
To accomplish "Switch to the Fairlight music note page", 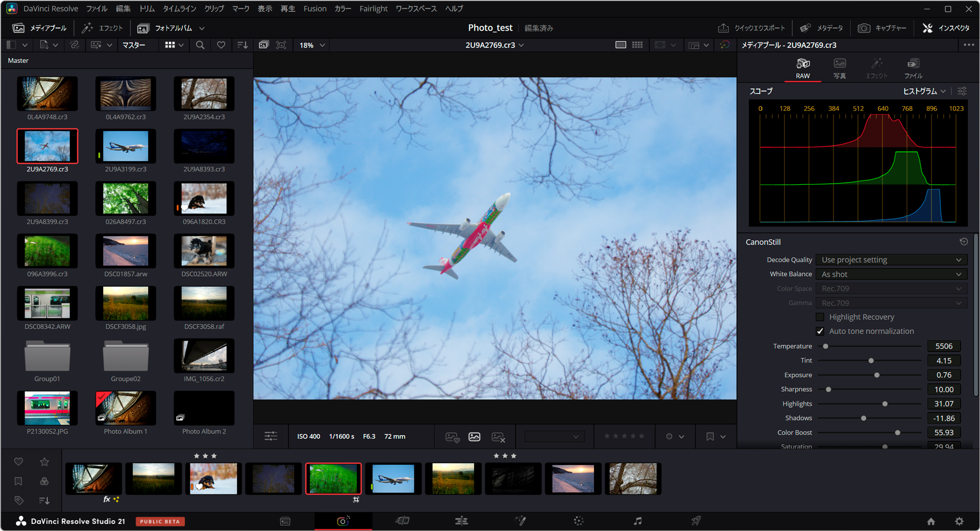I will click(x=638, y=521).
